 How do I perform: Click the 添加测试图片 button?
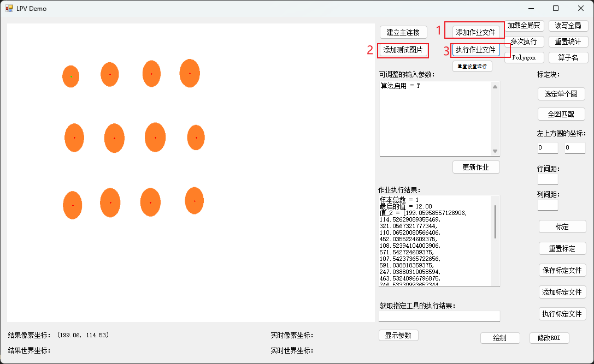[x=403, y=50]
